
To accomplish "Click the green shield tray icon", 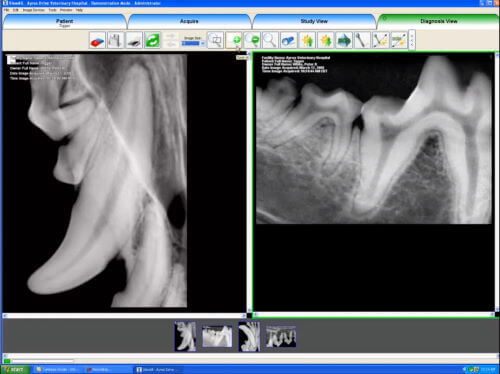I will pos(471,370).
